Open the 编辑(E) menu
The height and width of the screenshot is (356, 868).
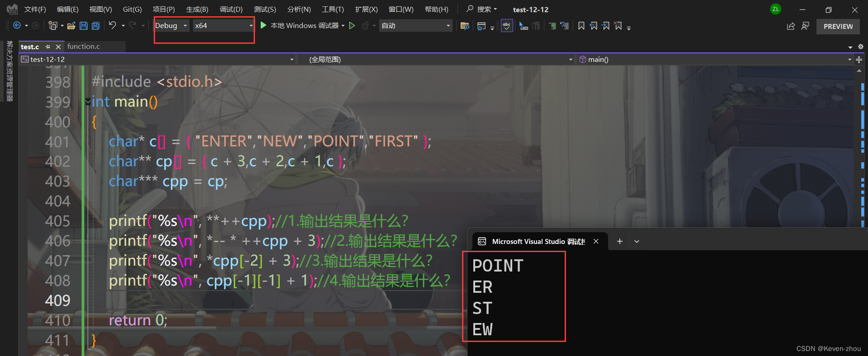pyautogui.click(x=68, y=9)
